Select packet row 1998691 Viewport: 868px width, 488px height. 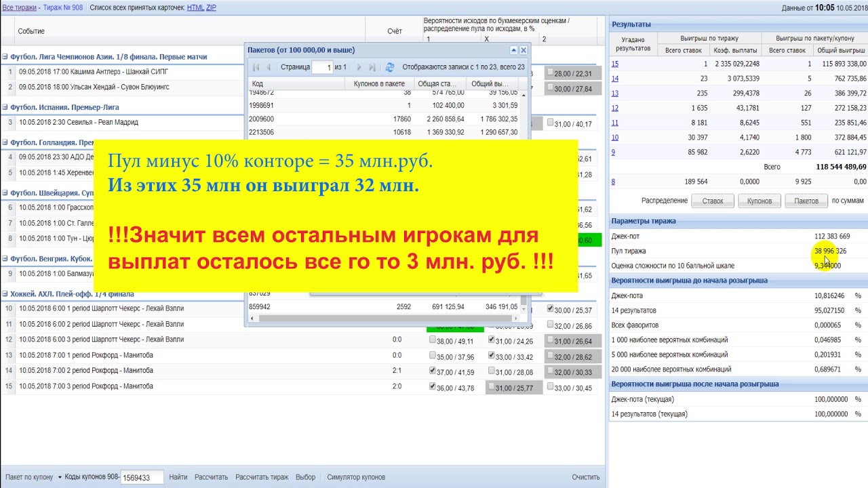tap(384, 105)
